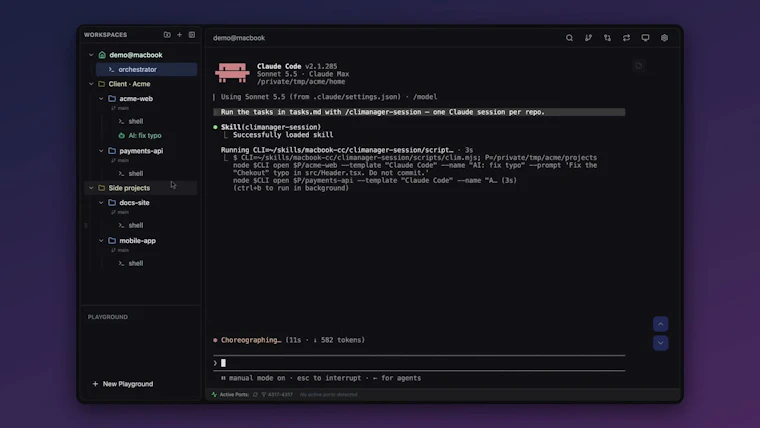Click the Successfully loaded skill line
This screenshot has width=760, height=428.
pos(283,135)
